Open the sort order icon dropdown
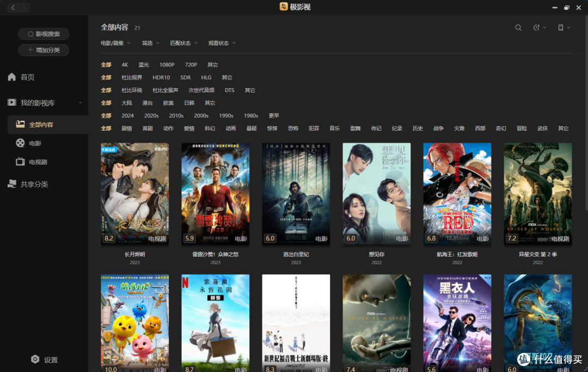 click(x=539, y=28)
